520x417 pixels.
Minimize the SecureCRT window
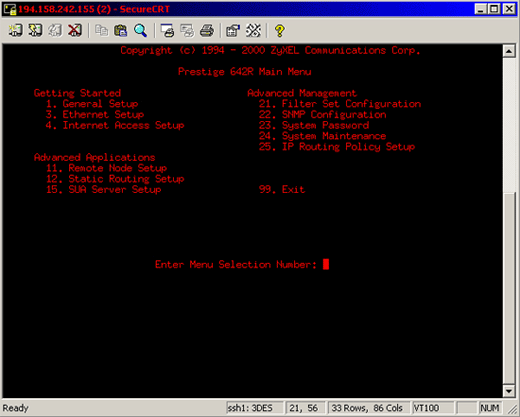click(x=480, y=9)
